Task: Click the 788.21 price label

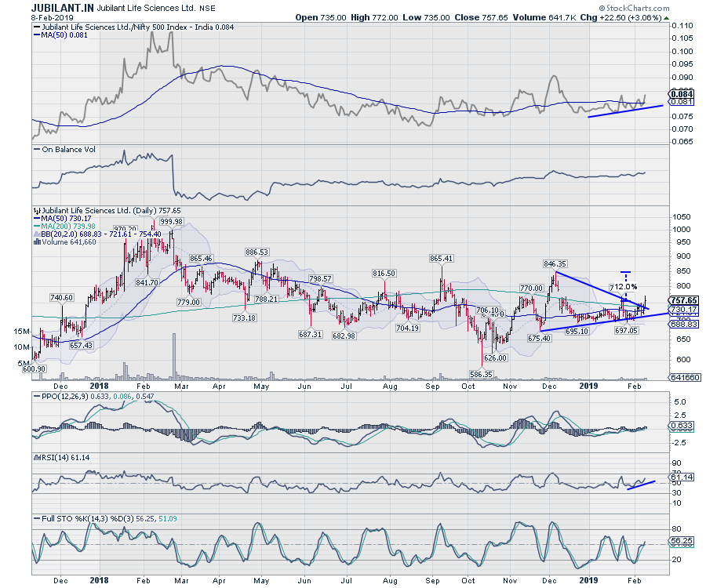Action: [266, 299]
